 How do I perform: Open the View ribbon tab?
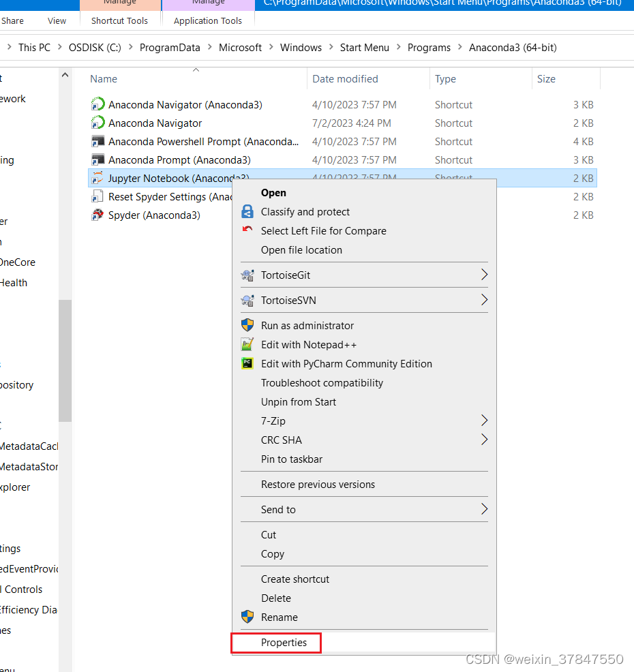(x=57, y=20)
